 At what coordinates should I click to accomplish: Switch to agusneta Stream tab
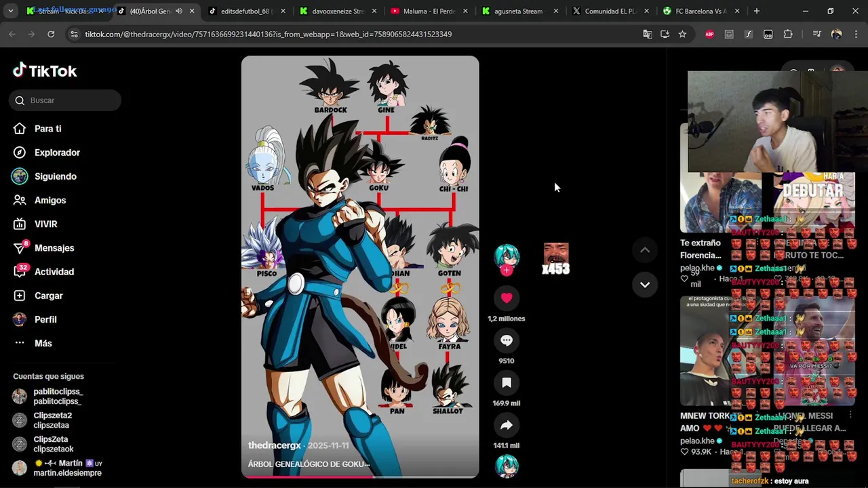[519, 11]
